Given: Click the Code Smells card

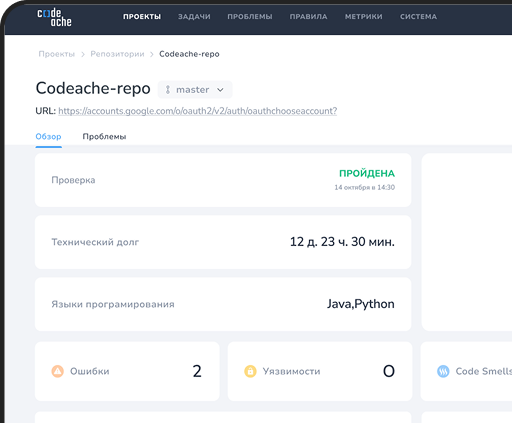Looking at the screenshot, I should (466, 371).
